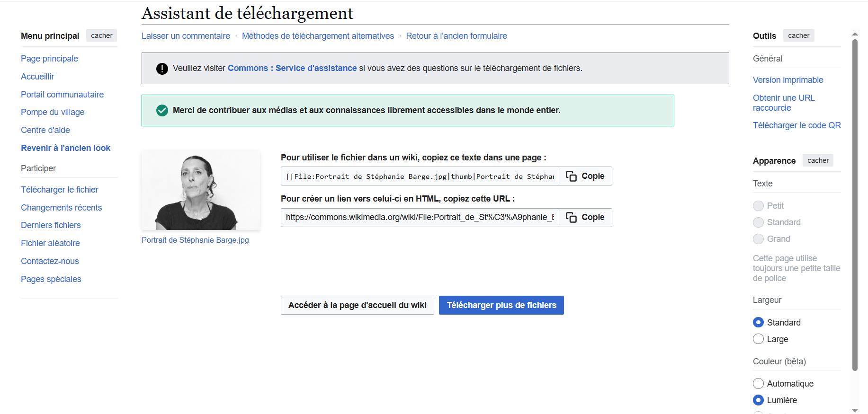Open Derniers fichiers in the sidebar
Image resolution: width=868 pixels, height=414 pixels.
[51, 225]
